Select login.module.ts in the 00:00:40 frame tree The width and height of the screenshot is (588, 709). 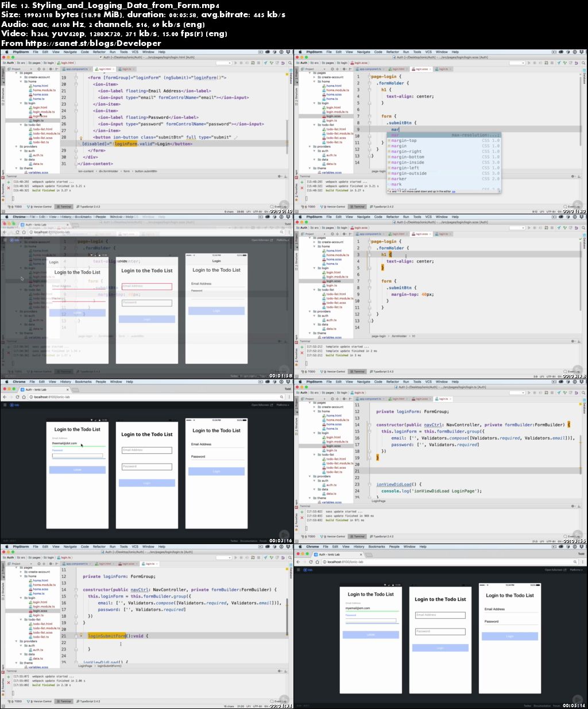43,112
